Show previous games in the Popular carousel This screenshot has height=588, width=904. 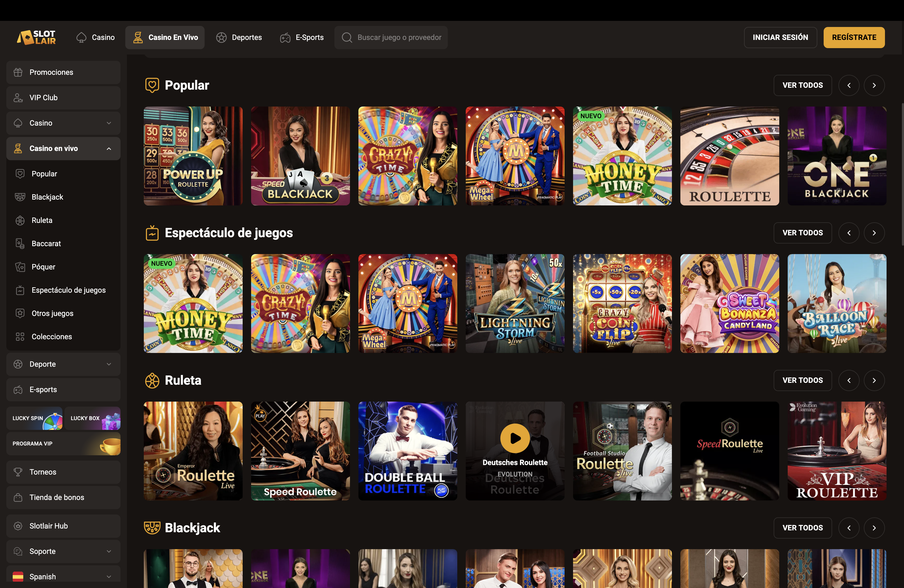click(849, 85)
